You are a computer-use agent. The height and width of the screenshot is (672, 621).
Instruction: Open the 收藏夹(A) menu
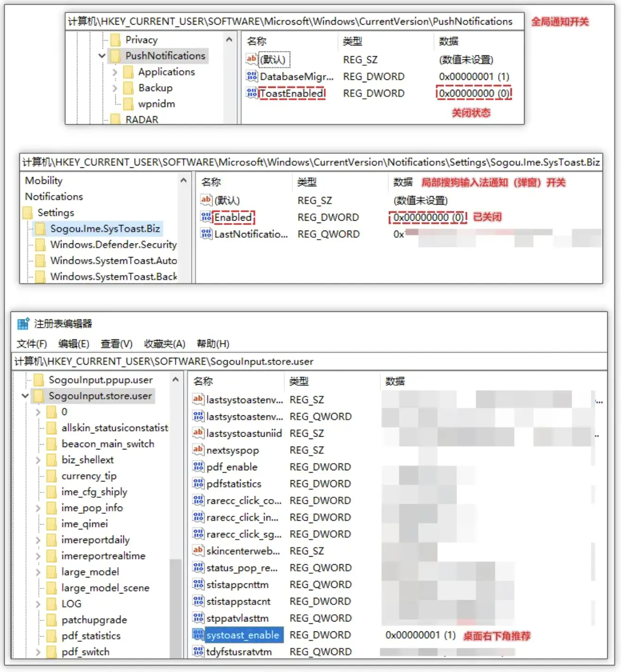tap(164, 344)
